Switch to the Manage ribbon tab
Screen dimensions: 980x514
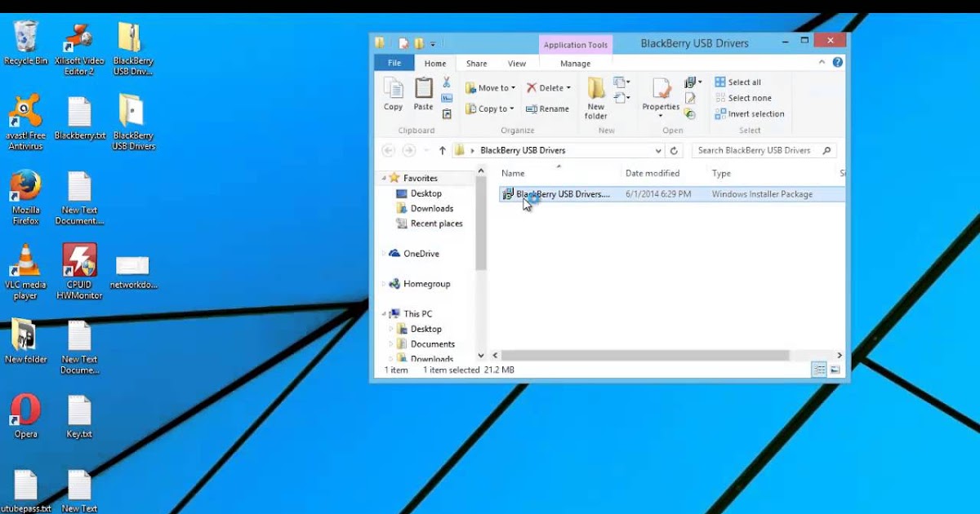pos(575,64)
